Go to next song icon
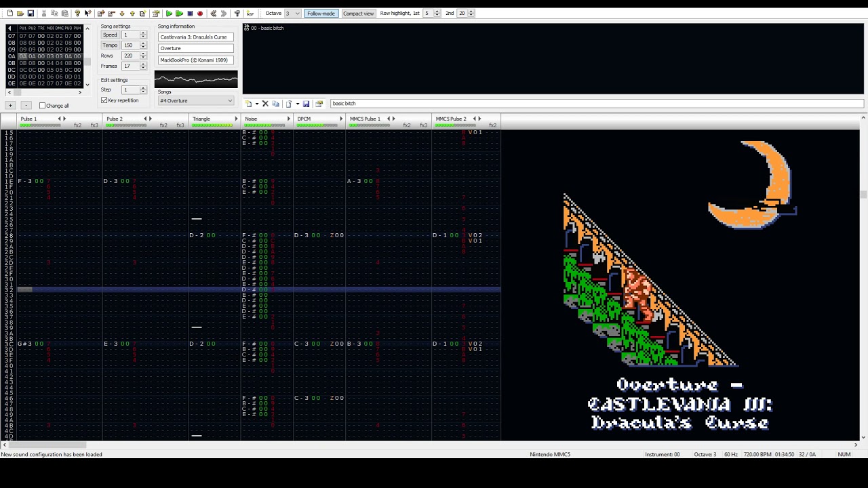Viewport: 868px width, 488px height. point(224,14)
